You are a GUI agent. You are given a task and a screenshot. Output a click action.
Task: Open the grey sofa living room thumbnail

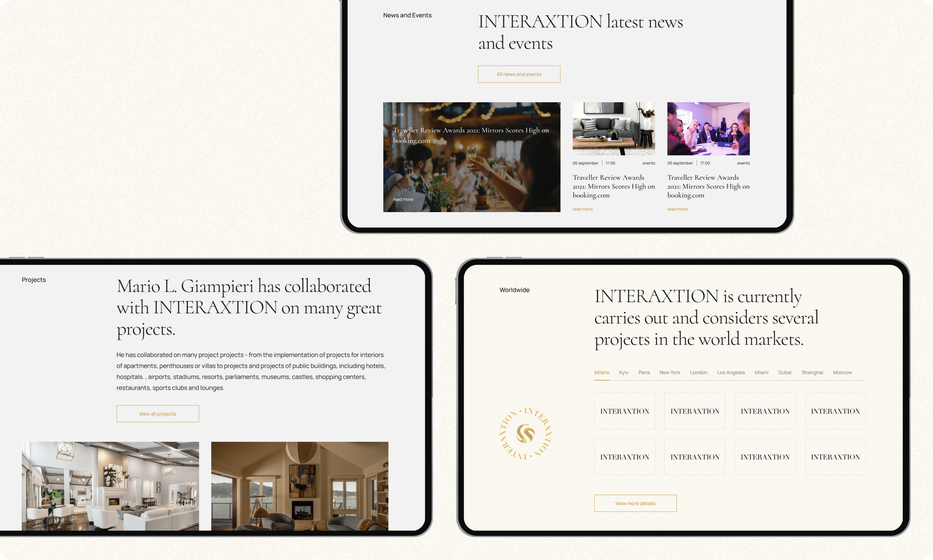click(614, 129)
